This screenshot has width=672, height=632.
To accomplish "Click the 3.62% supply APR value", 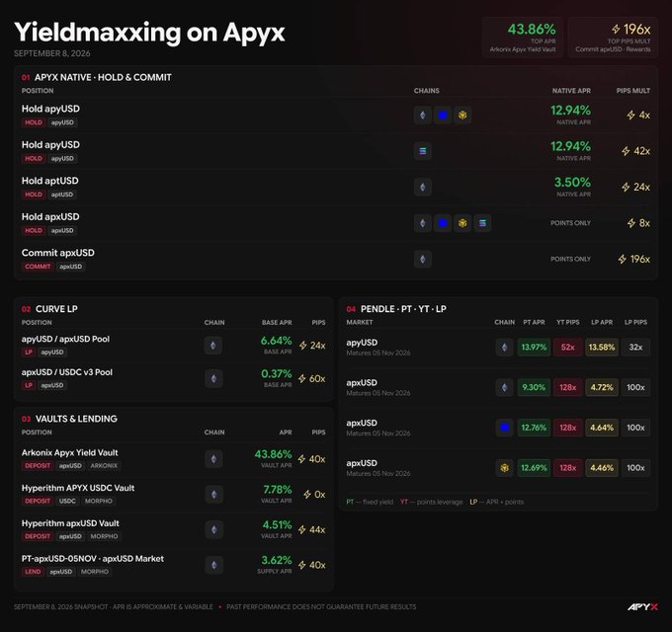I will tap(277, 560).
